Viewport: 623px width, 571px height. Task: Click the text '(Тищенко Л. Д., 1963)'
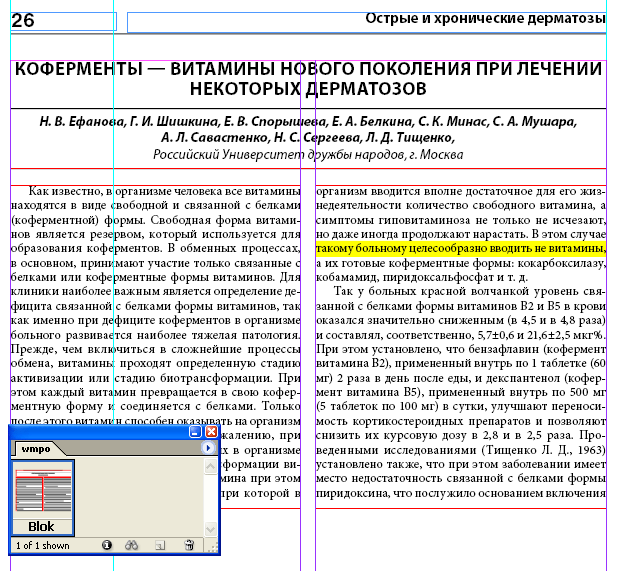tap(544, 450)
